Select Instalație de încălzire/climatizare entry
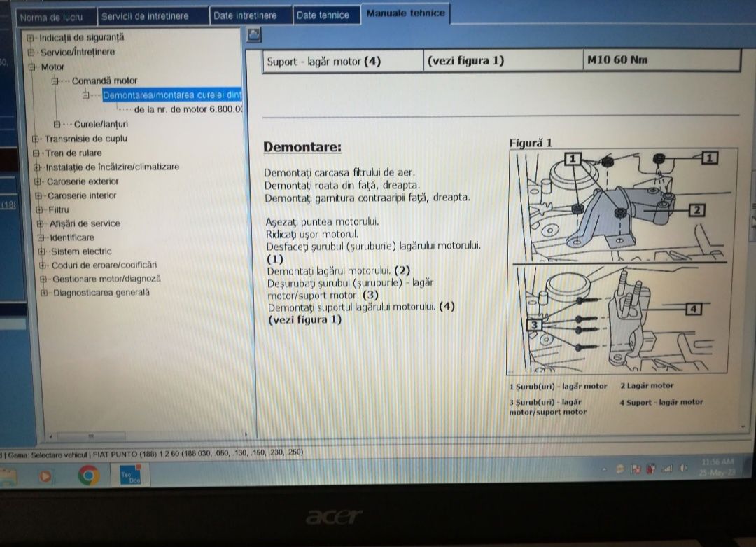The width and height of the screenshot is (756, 547). point(112,167)
